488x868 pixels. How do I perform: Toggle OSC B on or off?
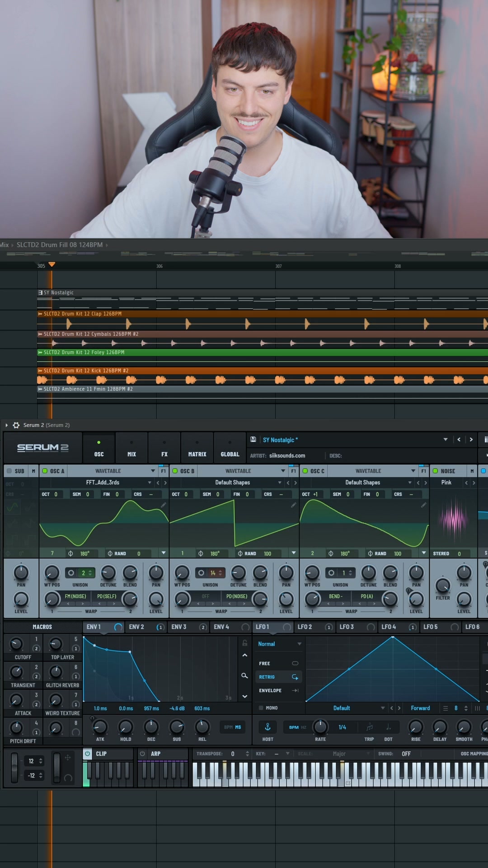coord(175,471)
